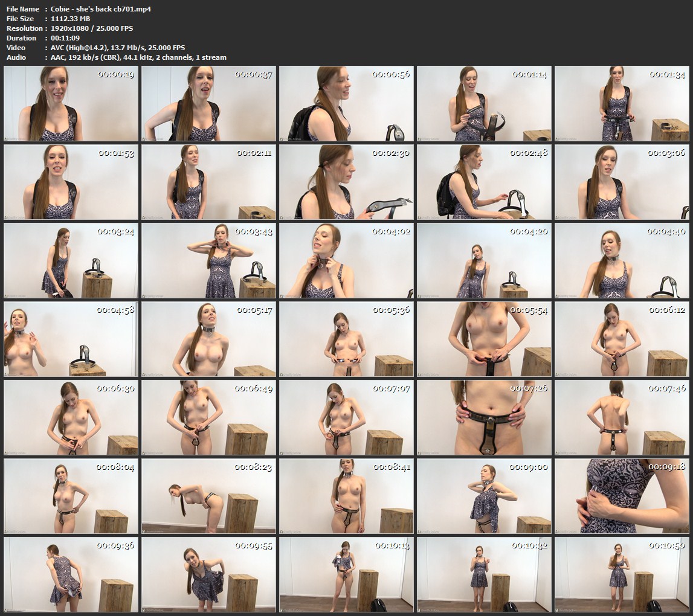Click the 'File Name' label

pyautogui.click(x=23, y=9)
